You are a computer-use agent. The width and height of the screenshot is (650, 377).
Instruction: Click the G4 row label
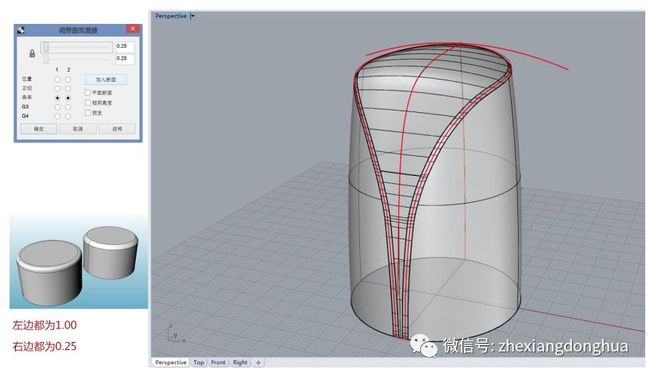(x=25, y=116)
